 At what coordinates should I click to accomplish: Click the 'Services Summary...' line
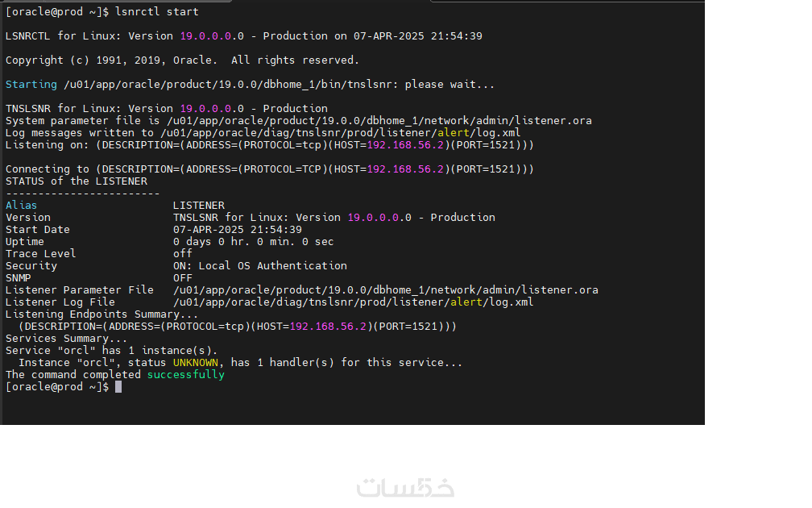point(66,339)
